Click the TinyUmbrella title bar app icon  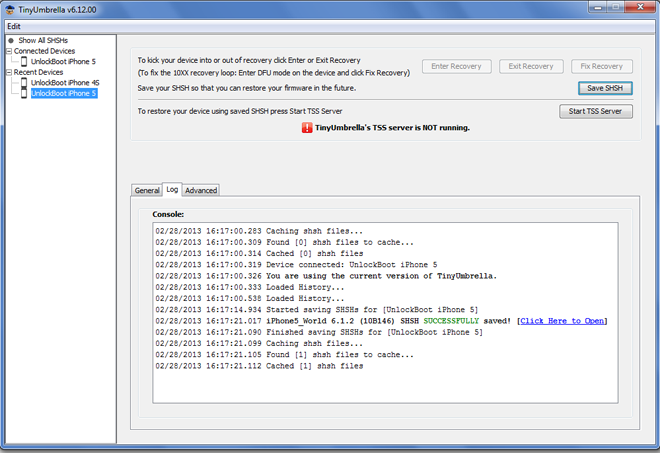pos(10,9)
